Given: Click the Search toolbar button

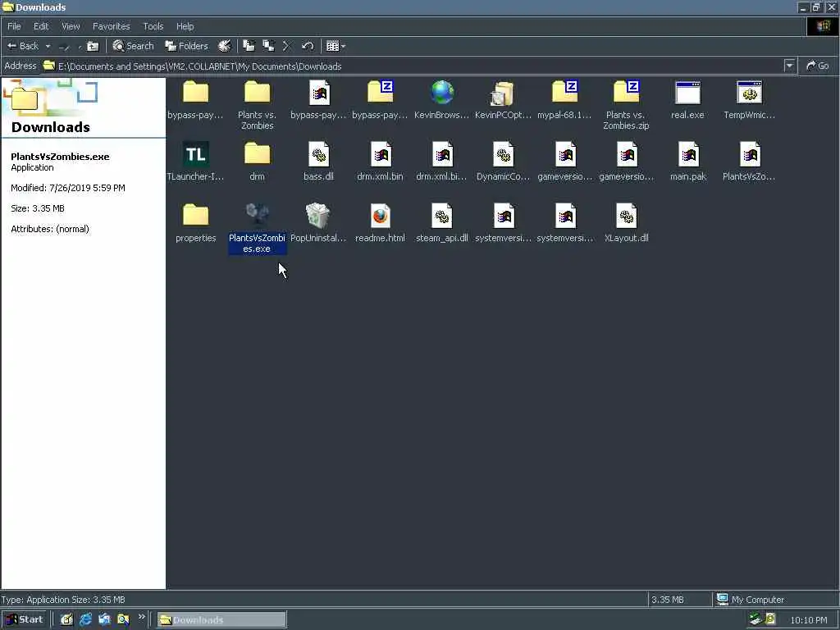Looking at the screenshot, I should 134,46.
